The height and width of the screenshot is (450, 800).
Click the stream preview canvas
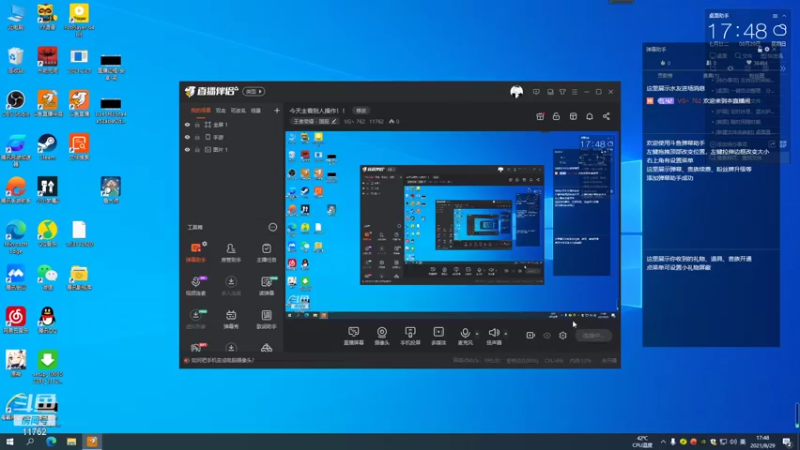pyautogui.click(x=452, y=225)
